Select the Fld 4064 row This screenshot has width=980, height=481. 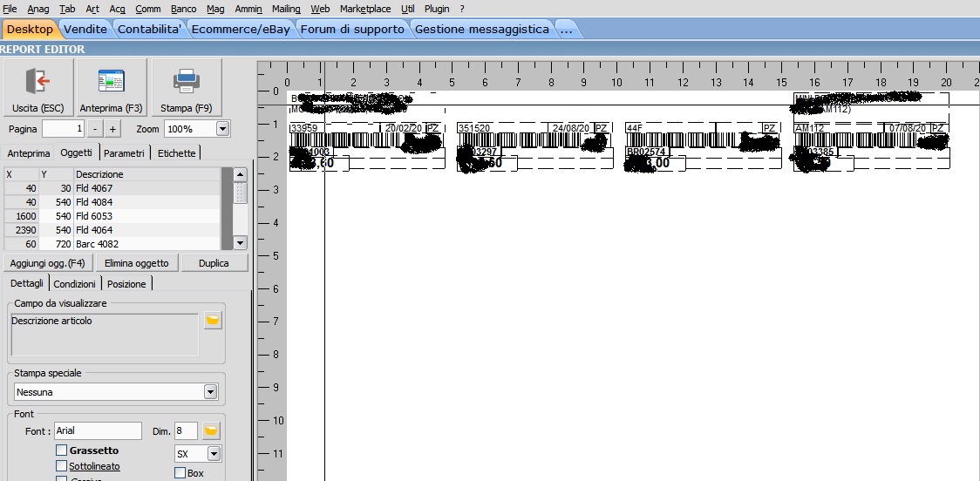112,230
